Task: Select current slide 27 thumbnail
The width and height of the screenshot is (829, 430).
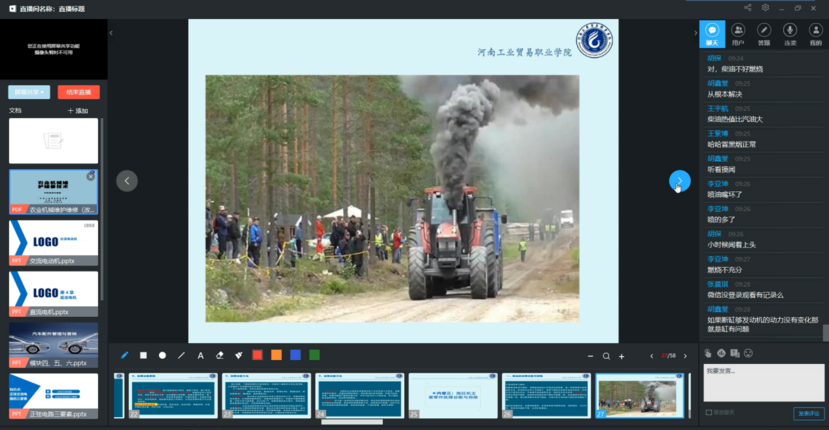Action: [x=640, y=396]
